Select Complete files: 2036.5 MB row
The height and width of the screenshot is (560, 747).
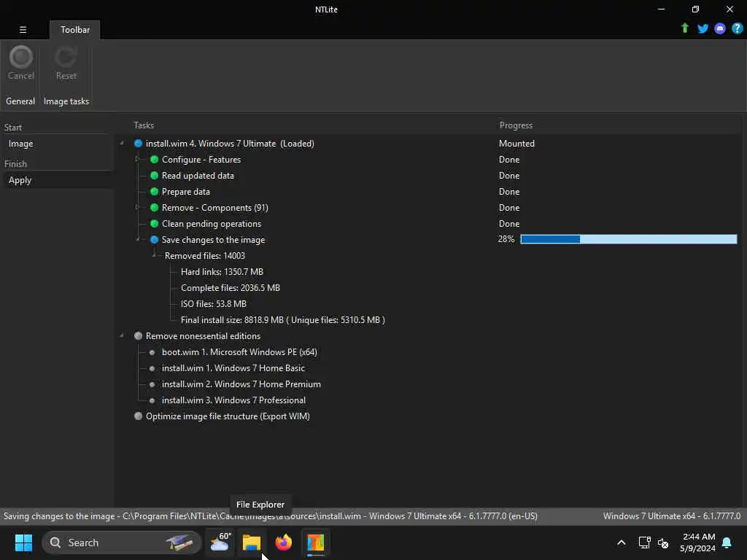231,288
